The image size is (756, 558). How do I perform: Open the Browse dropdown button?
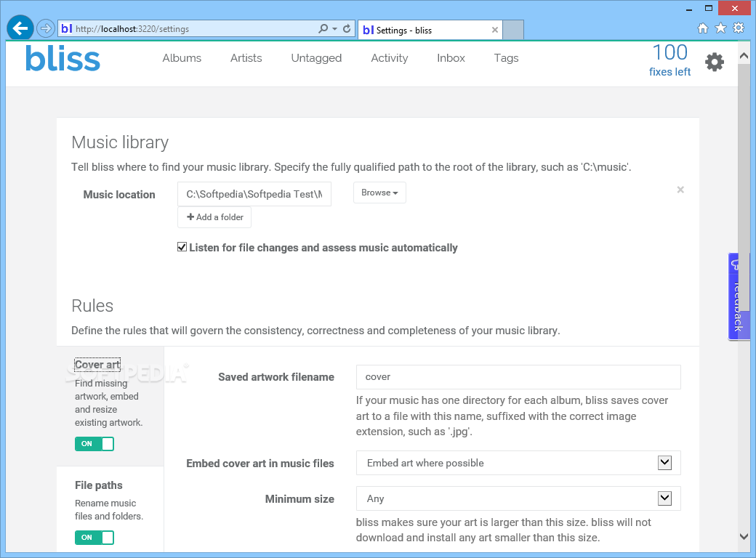(x=379, y=193)
